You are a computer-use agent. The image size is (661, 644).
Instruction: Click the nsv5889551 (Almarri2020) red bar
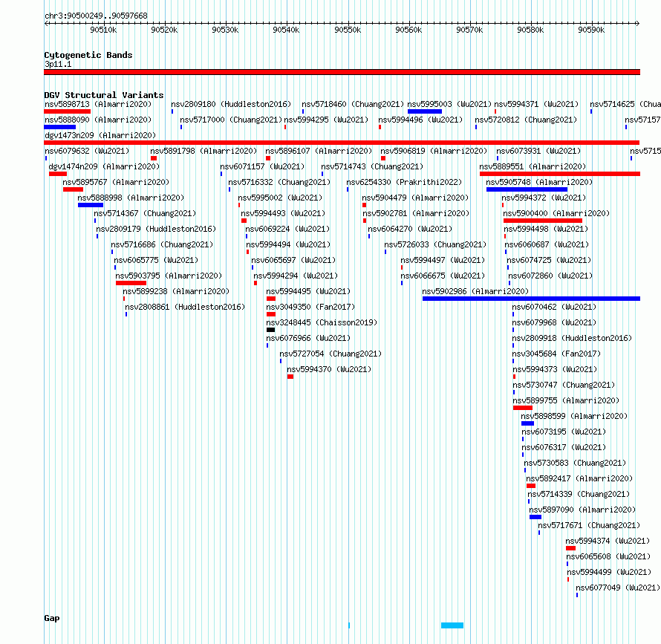[560, 174]
